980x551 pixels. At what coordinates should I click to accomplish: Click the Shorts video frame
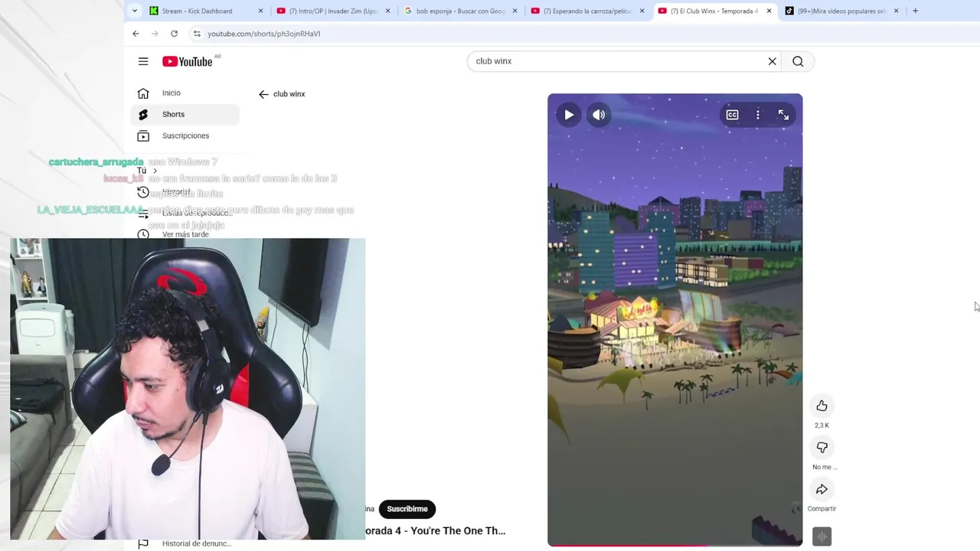pyautogui.click(x=675, y=320)
